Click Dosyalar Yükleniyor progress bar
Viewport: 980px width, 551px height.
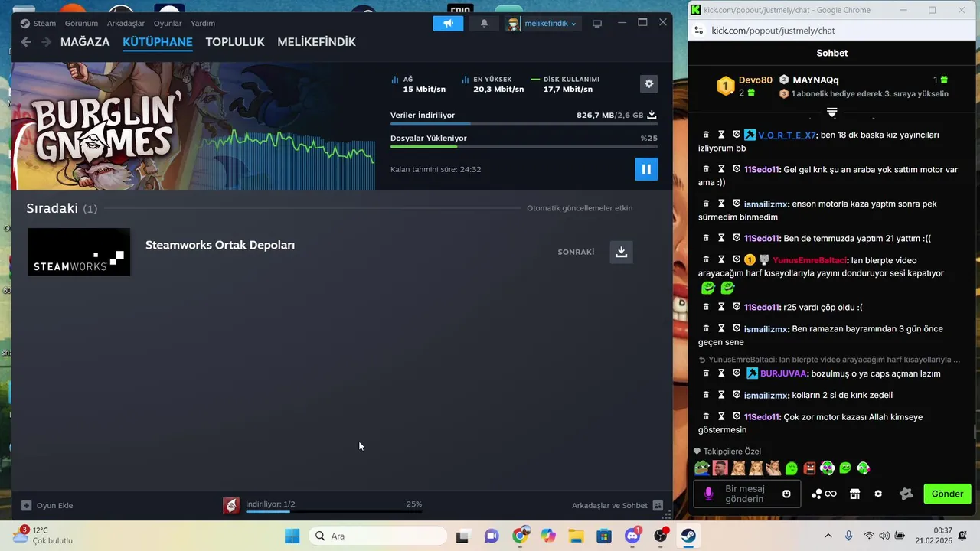pos(524,147)
